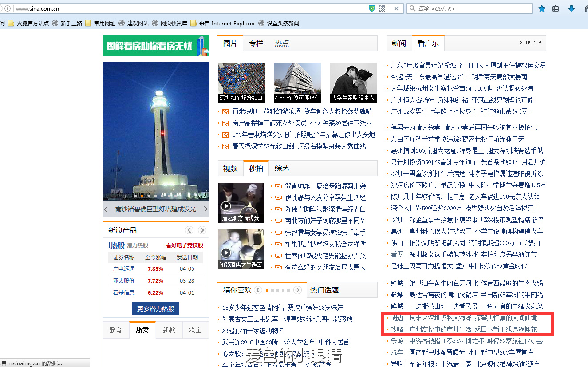Image resolution: width=588 pixels, height=367 pixels.
Task: Click the www.sina.com.cn address bar
Action: pyautogui.click(x=191, y=8)
